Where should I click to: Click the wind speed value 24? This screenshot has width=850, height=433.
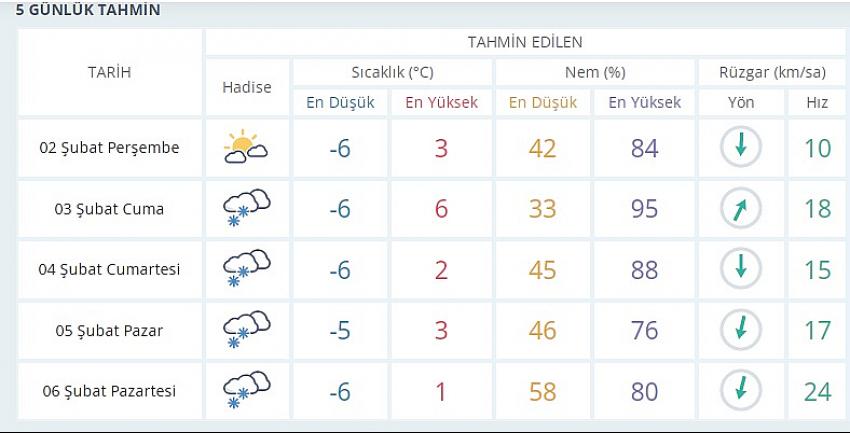[817, 391]
